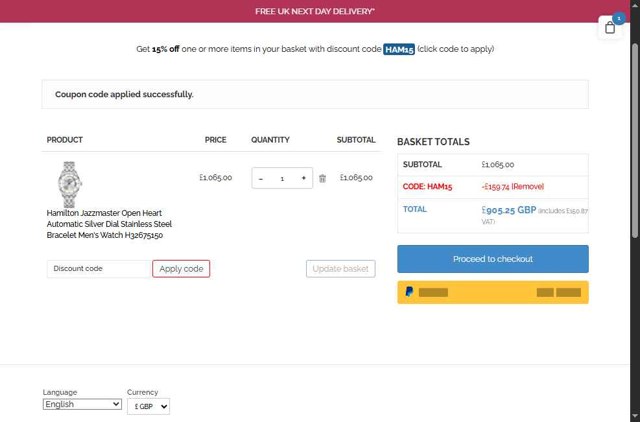The width and height of the screenshot is (640, 422).
Task: Focus the Discount code input field
Action: tap(99, 269)
